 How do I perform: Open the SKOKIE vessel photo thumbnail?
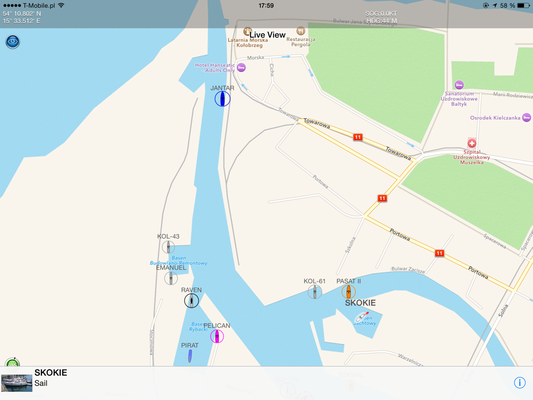coord(17,383)
